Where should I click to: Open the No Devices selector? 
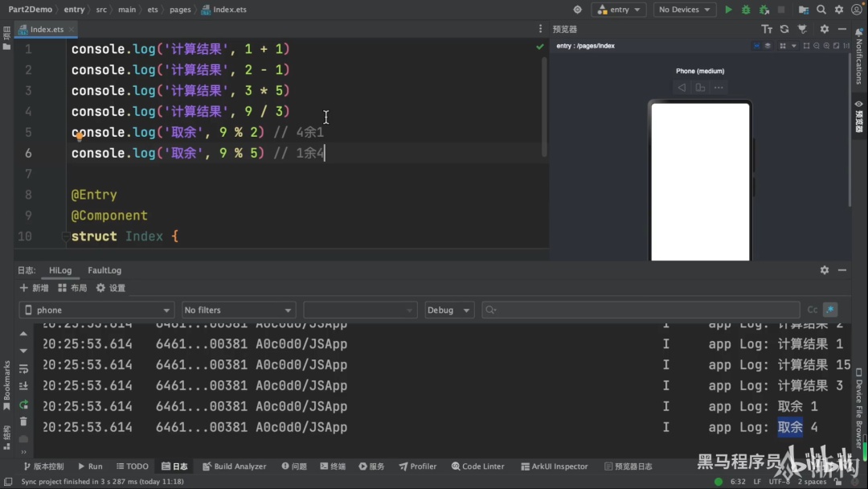click(x=684, y=10)
